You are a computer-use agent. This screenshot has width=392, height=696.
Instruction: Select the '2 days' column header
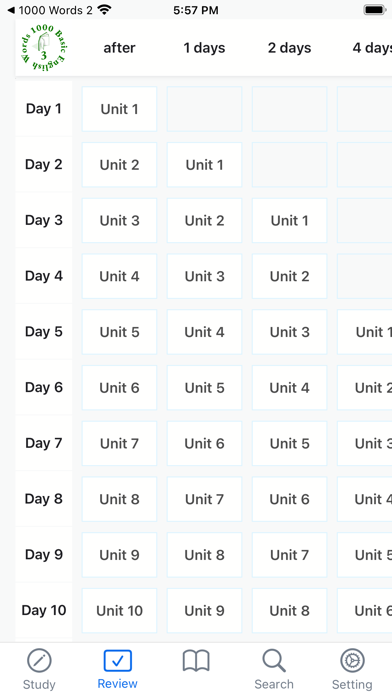[x=289, y=48]
